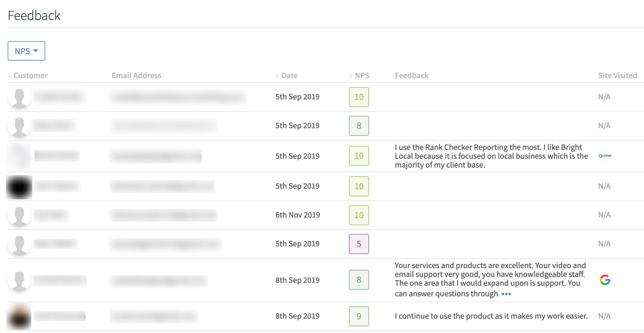
Task: Click the Date column sort control
Action: click(x=276, y=75)
